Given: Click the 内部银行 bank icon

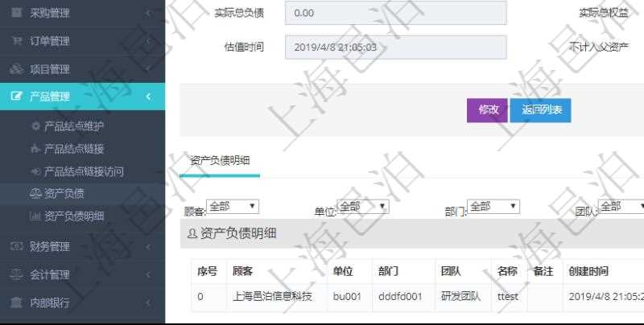Looking at the screenshot, I should 16,302.
